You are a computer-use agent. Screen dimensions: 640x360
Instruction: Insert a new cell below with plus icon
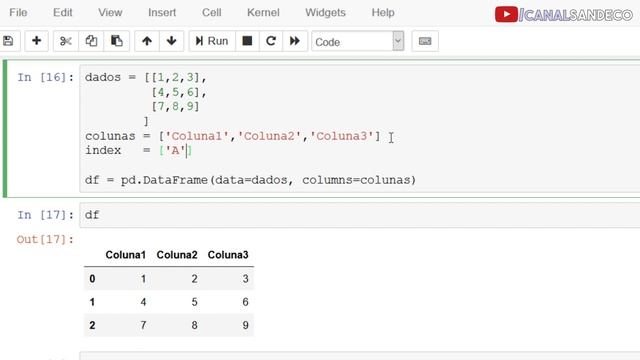tap(36, 41)
